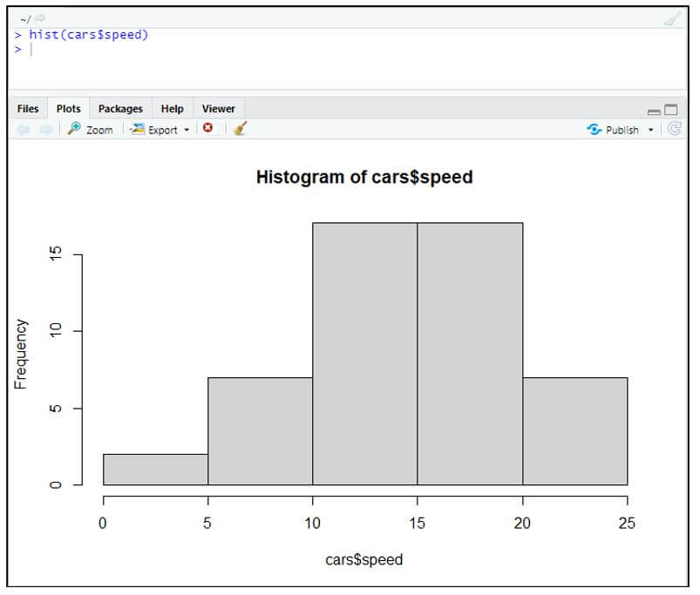Switch to the Viewer tab
The width and height of the screenshot is (700, 595).
pyautogui.click(x=218, y=108)
